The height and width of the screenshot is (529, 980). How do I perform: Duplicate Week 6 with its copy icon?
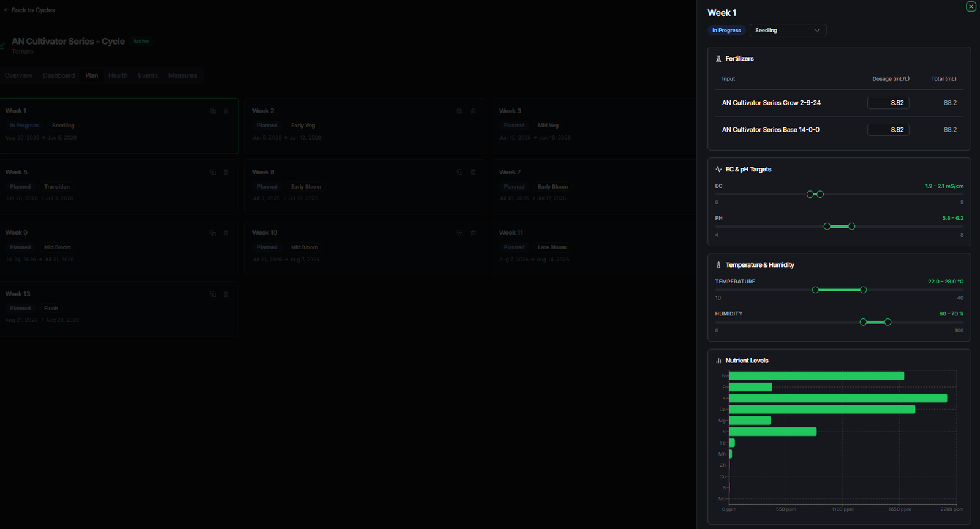[460, 173]
